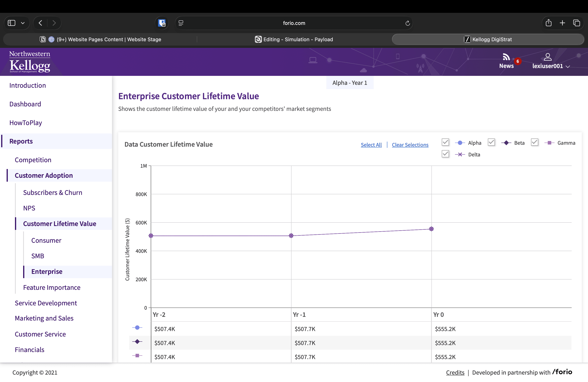
Task: Click the Gamma legend color marker
Action: coord(549,143)
